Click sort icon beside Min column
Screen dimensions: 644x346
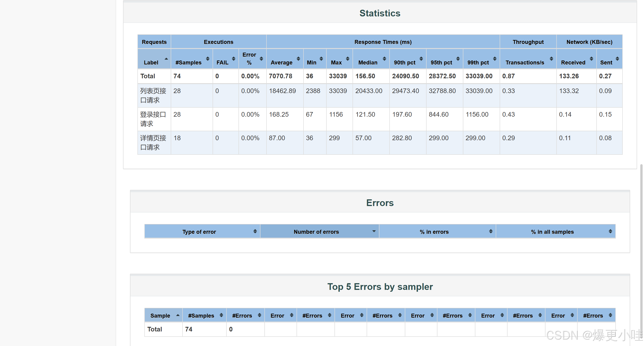click(321, 59)
